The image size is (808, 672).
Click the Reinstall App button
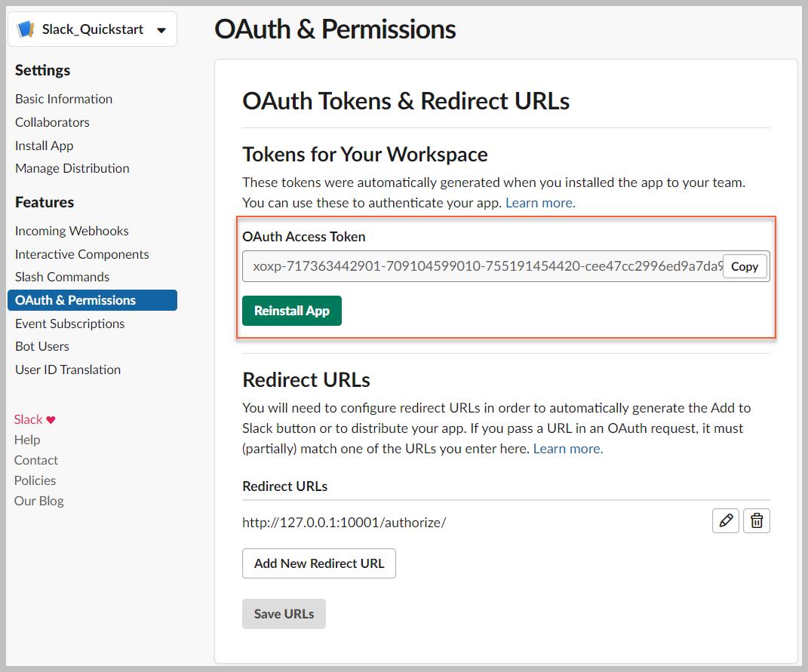[292, 311]
